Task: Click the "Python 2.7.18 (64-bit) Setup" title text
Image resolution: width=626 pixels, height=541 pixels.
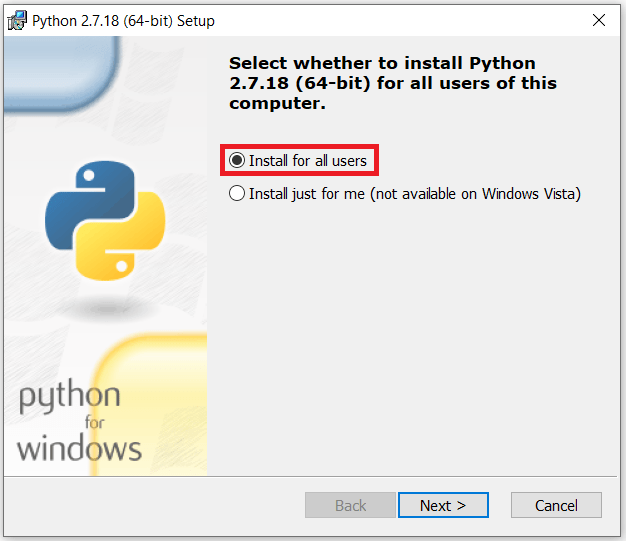Action: click(123, 20)
